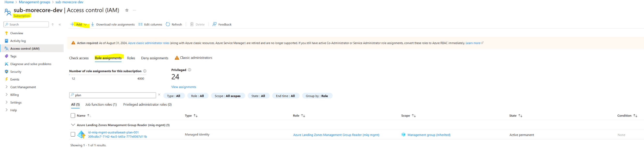This screenshot has height=154, width=644.
Task: Select Access control (IAM) in sidebar
Action: [32, 49]
